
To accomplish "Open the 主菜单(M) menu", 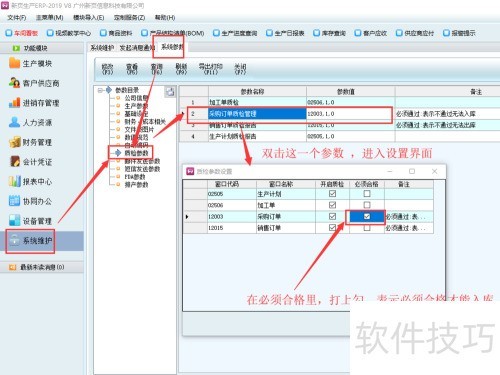I will click(x=50, y=17).
